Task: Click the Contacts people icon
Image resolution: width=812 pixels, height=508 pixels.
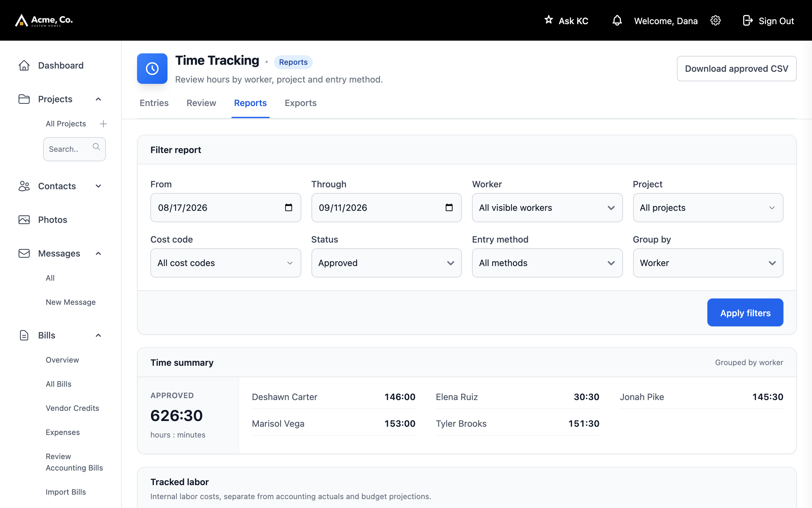Action: (24, 186)
